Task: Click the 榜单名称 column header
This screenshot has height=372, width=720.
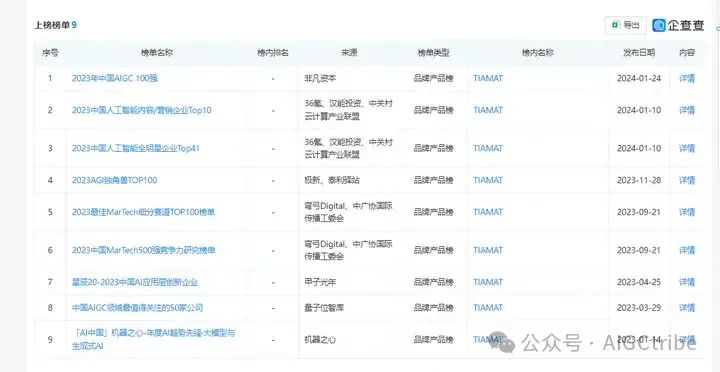Action: click(x=157, y=53)
